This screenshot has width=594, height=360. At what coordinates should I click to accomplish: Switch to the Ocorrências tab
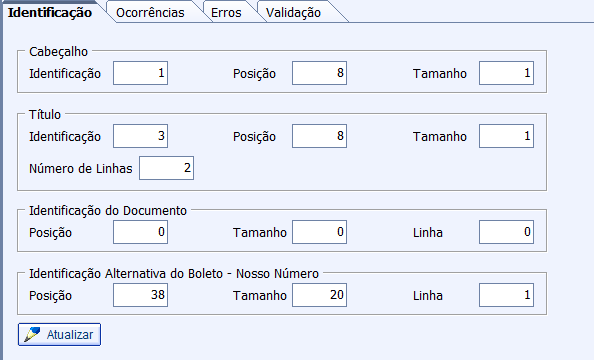tap(150, 13)
